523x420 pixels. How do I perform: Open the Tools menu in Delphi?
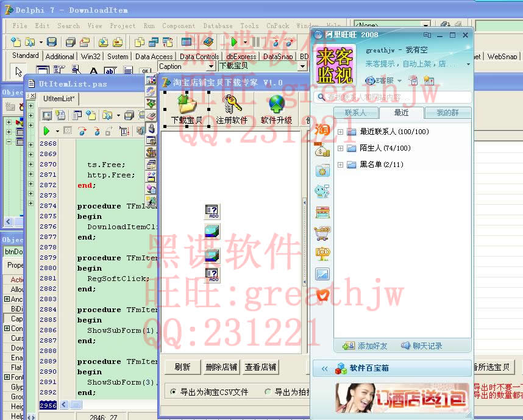pyautogui.click(x=249, y=26)
